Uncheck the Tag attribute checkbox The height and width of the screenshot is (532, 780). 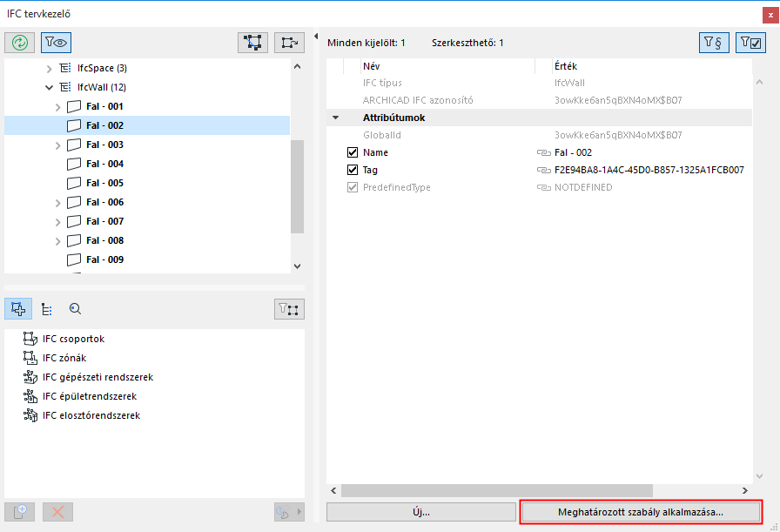tap(353, 170)
